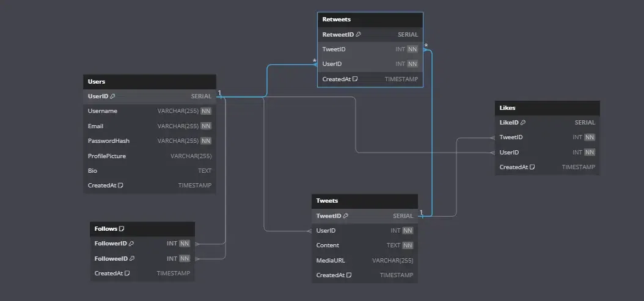Select the crow's foot connector at FolloweeID
Viewport: 644px width, 301px height.
(197, 259)
